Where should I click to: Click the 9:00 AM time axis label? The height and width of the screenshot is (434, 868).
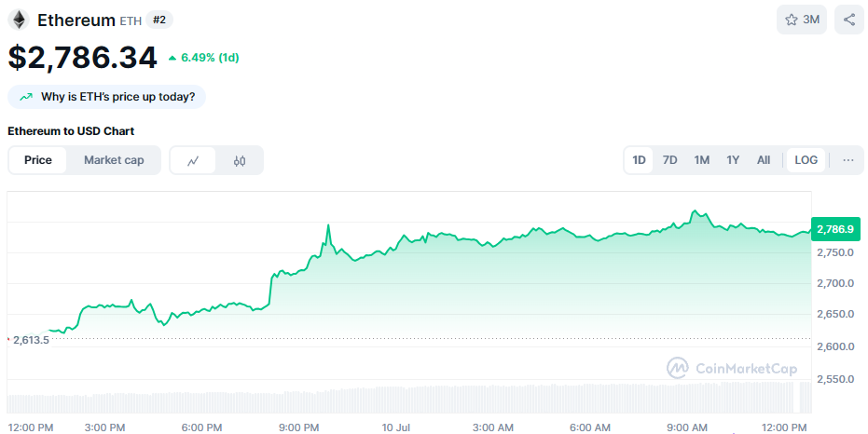point(687,427)
